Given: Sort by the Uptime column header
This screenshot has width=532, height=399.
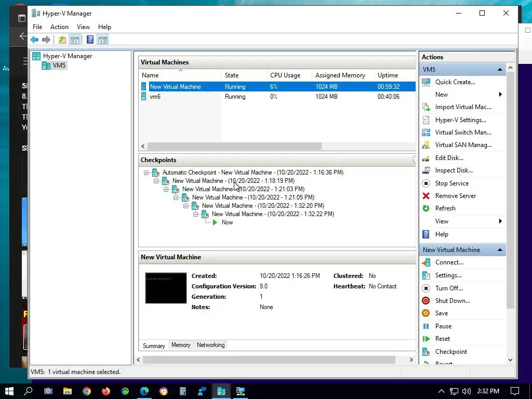Looking at the screenshot, I should point(395,75).
